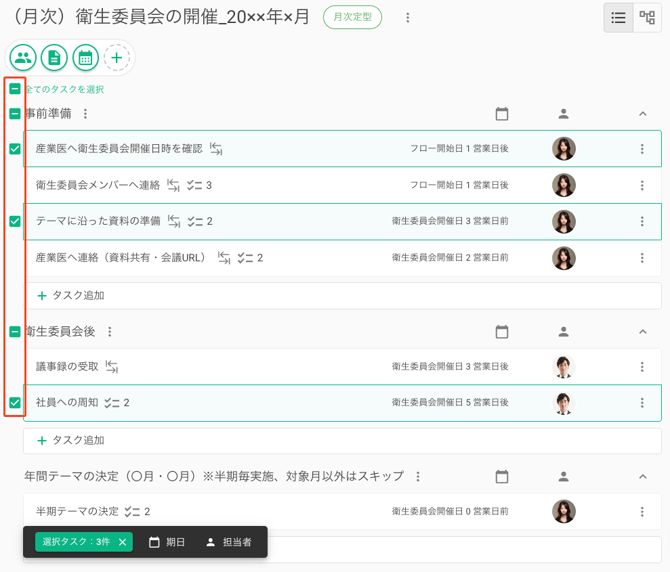
Task: Click assignee avatar on 半期テーマの決定 row
Action: (564, 511)
